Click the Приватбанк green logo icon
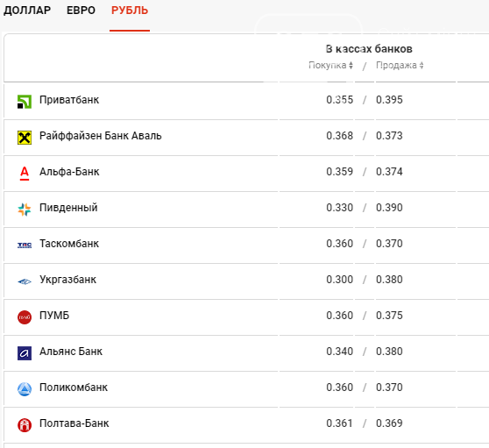Image resolution: width=489 pixels, height=448 pixels. coord(25,102)
